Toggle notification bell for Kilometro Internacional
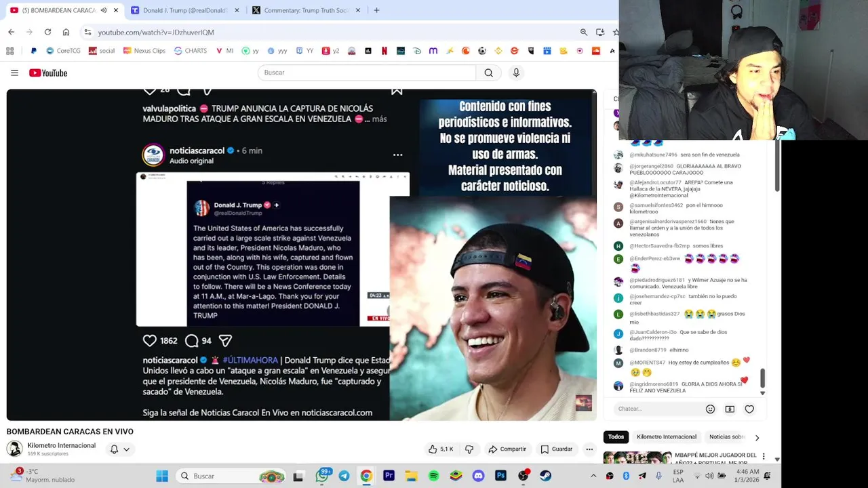Screen dimensions: 868x488 coord(114,449)
